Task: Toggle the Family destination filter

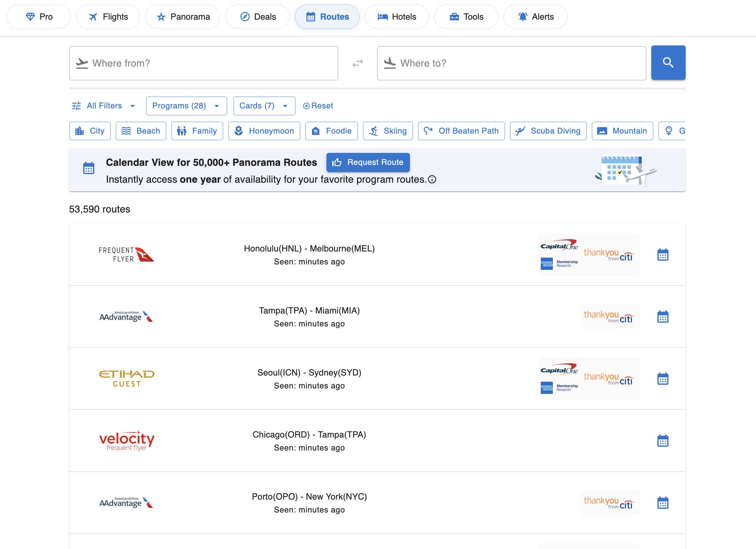Action: [197, 131]
